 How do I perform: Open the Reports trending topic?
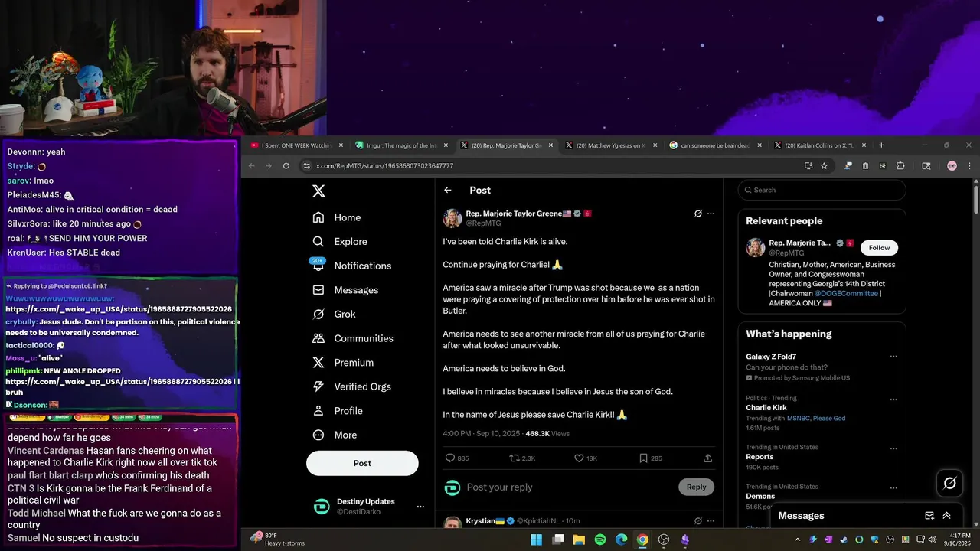(x=759, y=457)
